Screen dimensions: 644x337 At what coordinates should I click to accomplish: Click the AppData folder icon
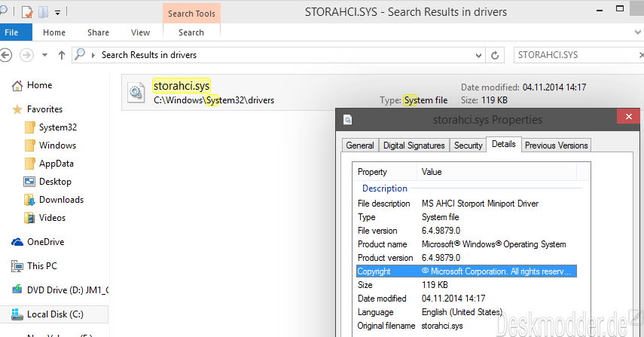click(29, 164)
